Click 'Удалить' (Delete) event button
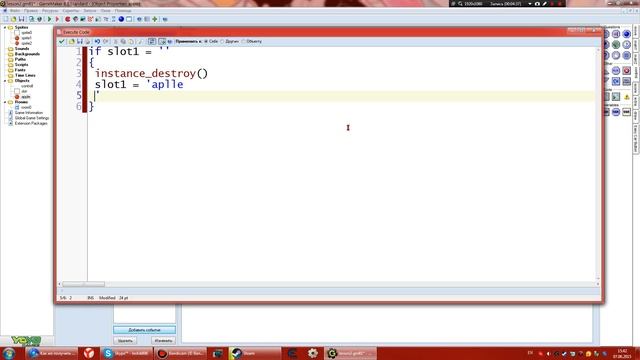Screen dimensions: 640x360 click(x=125, y=341)
